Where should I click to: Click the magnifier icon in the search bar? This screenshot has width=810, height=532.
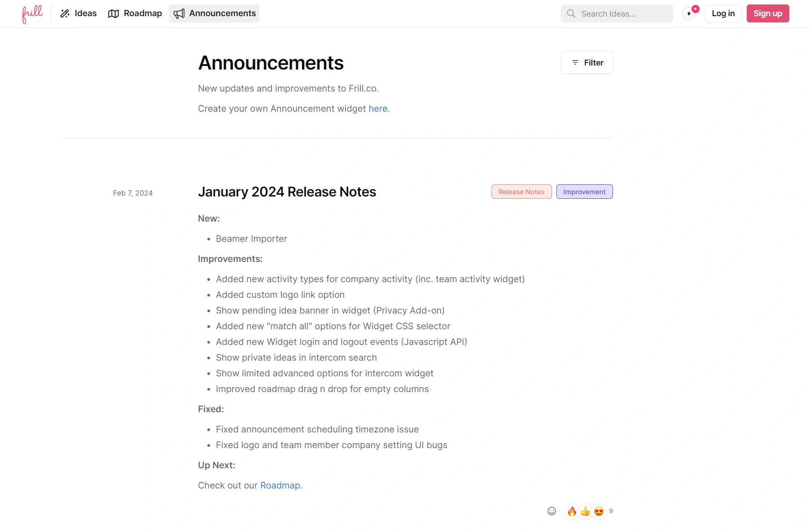tap(571, 13)
